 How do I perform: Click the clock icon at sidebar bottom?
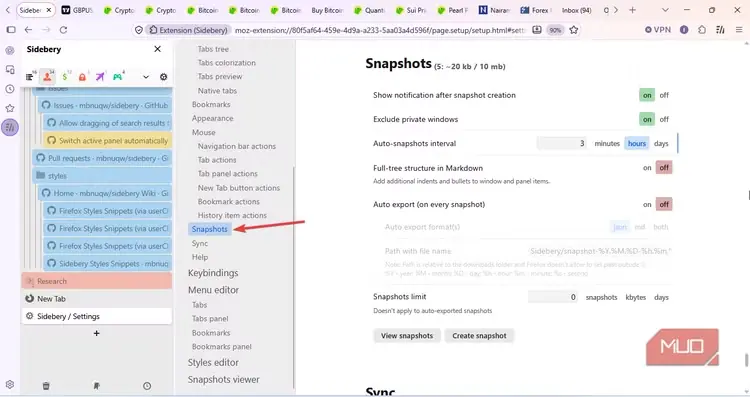(x=147, y=386)
